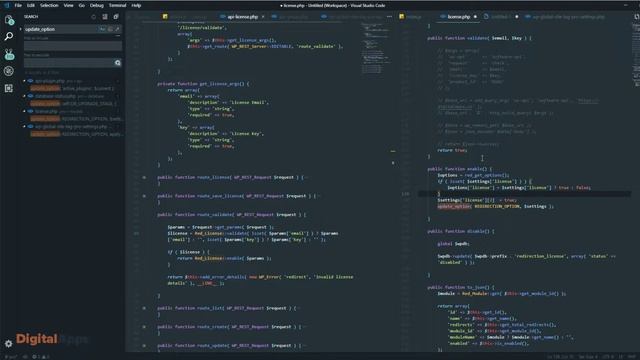Open the Help menu
640x360 pixels.
[136, 5]
